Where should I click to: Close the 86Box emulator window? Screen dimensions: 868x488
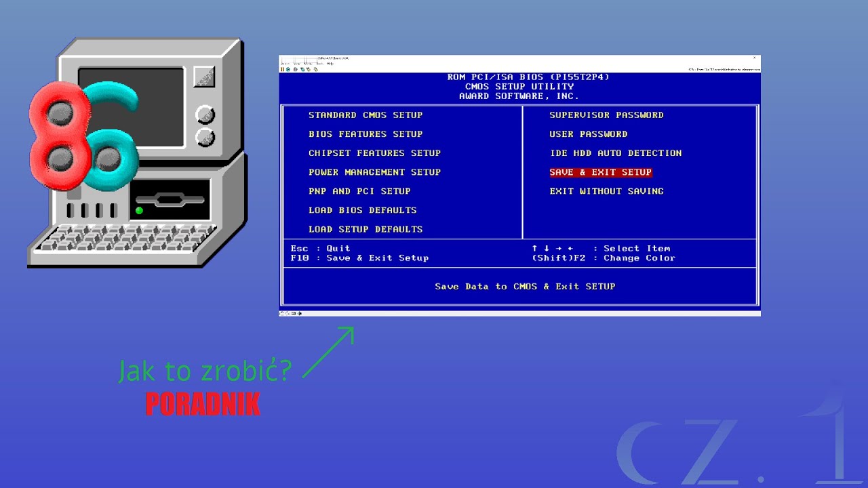pyautogui.click(x=755, y=58)
